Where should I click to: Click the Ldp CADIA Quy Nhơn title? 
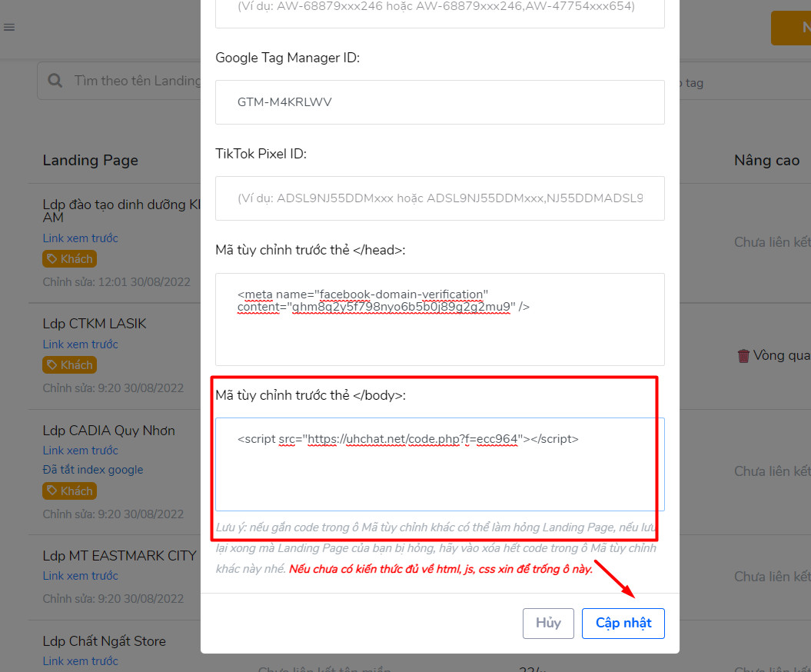[x=108, y=431]
